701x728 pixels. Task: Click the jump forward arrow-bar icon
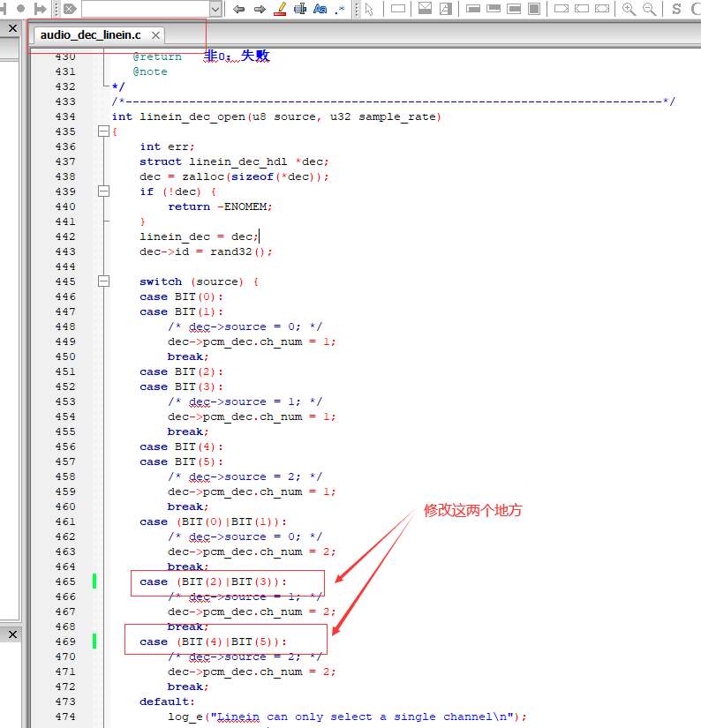tap(41, 9)
